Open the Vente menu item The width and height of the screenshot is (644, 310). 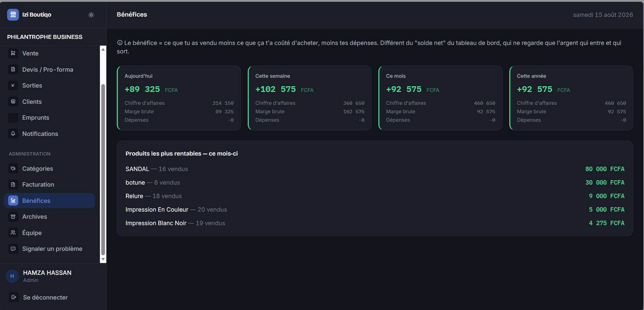coord(50,53)
